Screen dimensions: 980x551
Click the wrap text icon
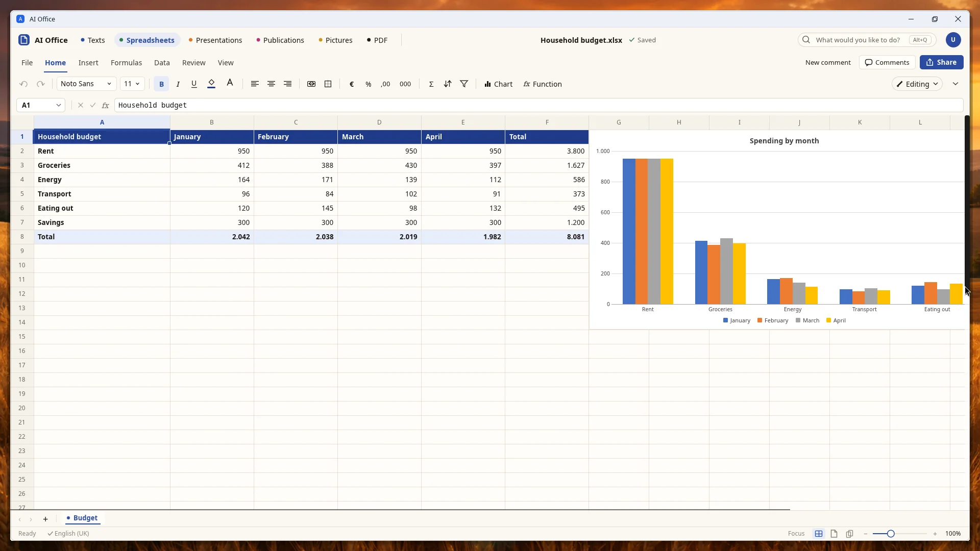(x=311, y=84)
